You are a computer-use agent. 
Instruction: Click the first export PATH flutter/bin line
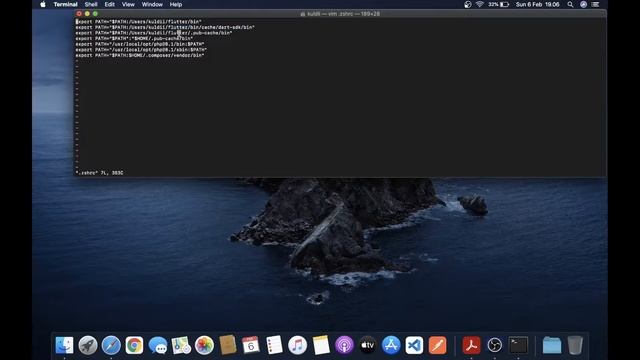(x=138, y=22)
